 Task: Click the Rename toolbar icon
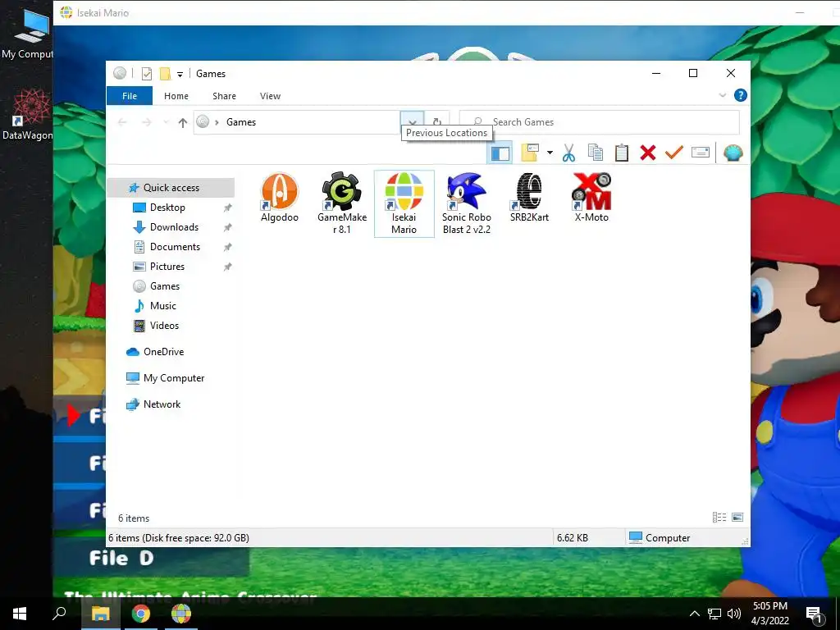pos(701,153)
